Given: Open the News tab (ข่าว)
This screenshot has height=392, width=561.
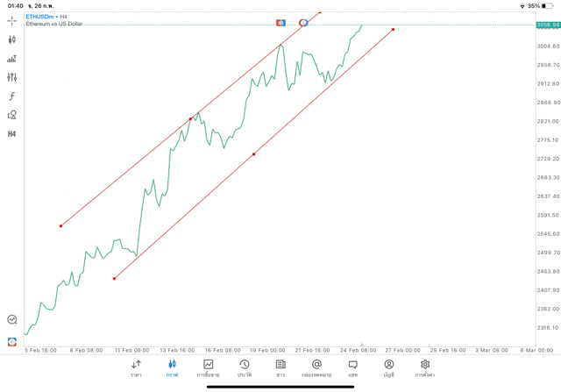Looking at the screenshot, I should pyautogui.click(x=280, y=367).
